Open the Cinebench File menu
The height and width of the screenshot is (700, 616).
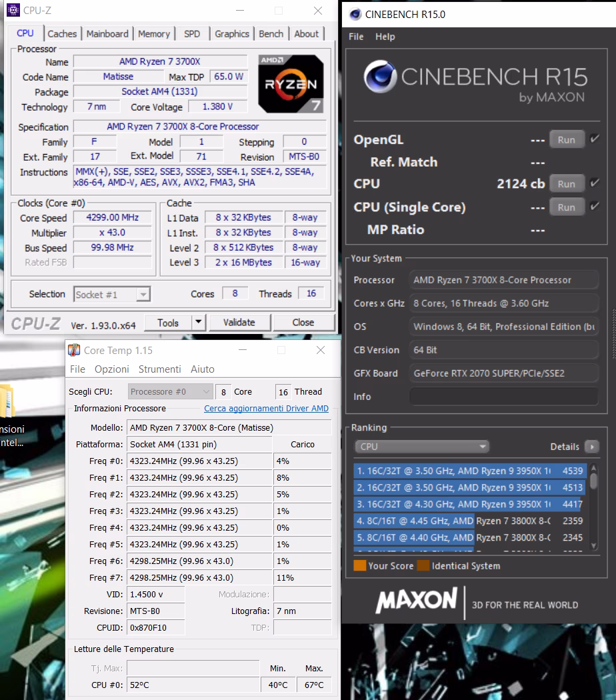(x=356, y=37)
